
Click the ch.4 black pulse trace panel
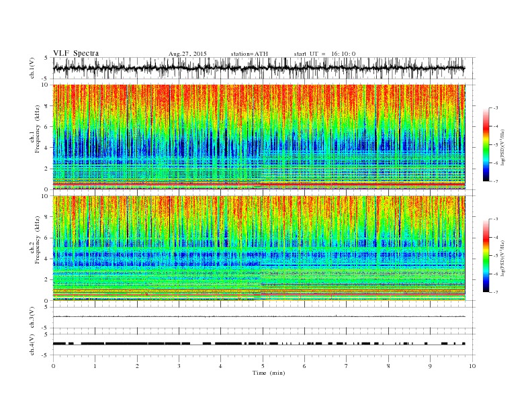264,345
